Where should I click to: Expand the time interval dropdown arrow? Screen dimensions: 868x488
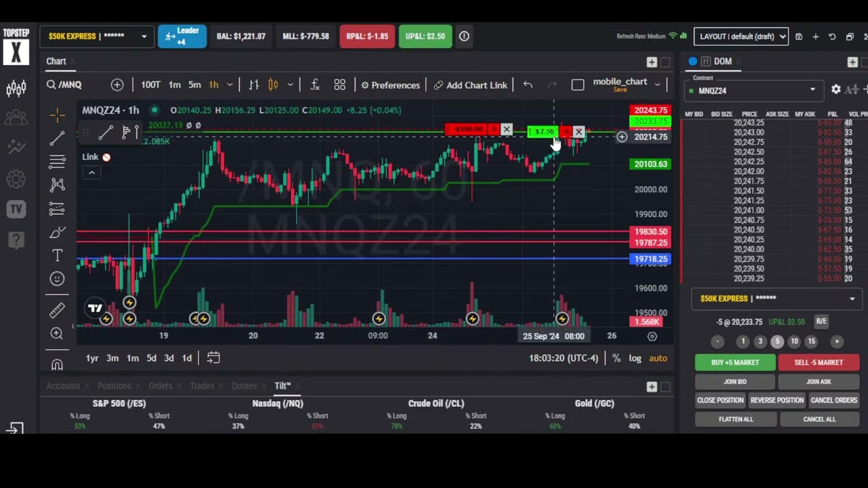coord(230,85)
